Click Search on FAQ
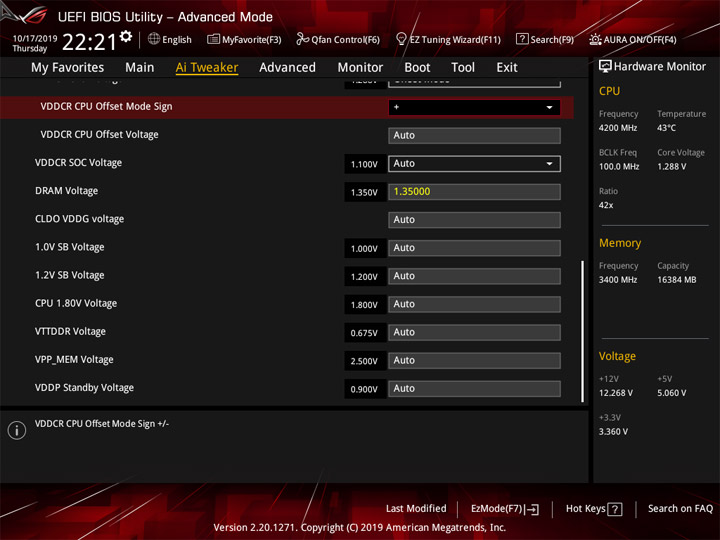This screenshot has width=720, height=540. point(681,509)
